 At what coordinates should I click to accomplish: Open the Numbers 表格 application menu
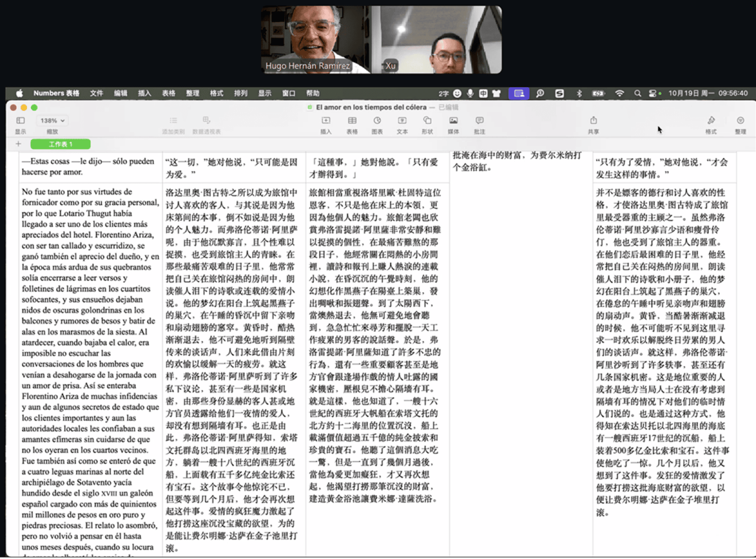click(56, 93)
